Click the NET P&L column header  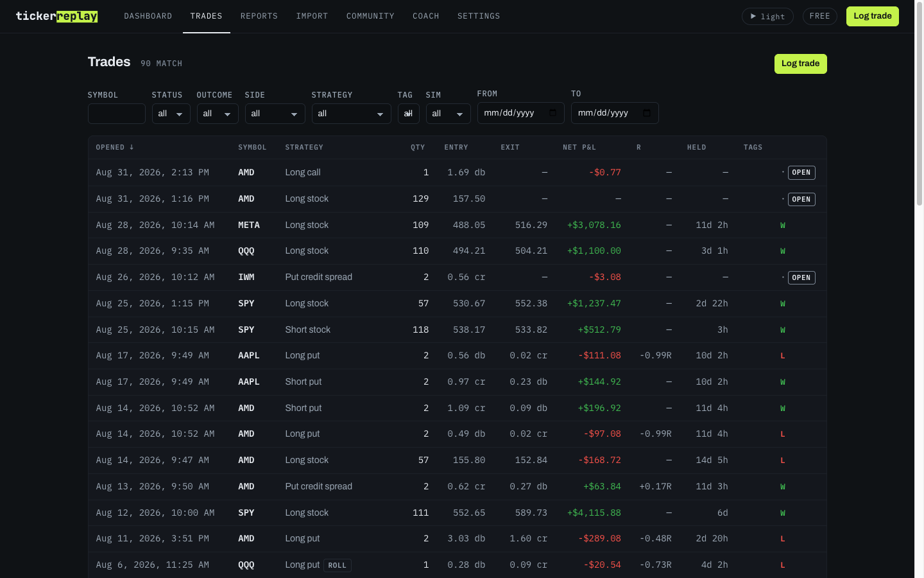pos(579,147)
